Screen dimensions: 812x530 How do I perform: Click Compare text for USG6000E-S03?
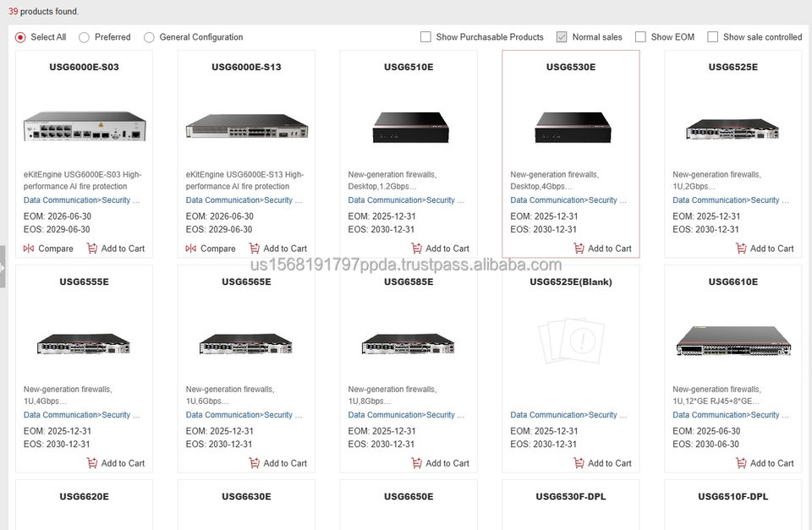tap(56, 249)
